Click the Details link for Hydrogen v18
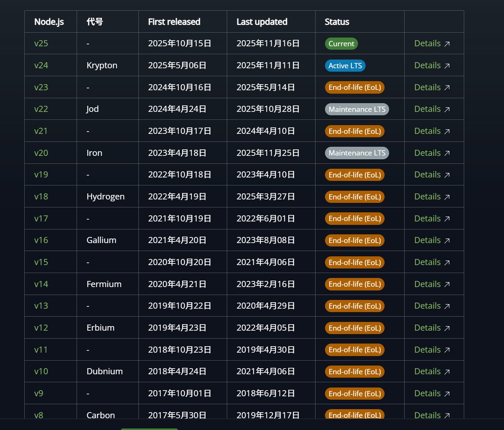Image resolution: width=504 pixels, height=430 pixels. tap(432, 196)
